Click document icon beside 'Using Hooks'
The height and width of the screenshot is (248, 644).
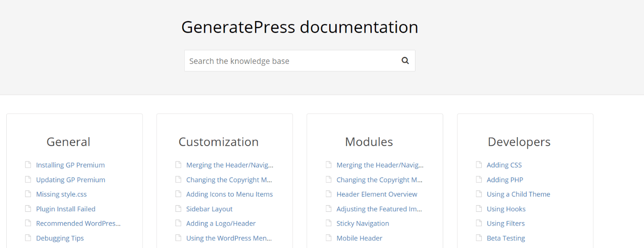point(479,208)
